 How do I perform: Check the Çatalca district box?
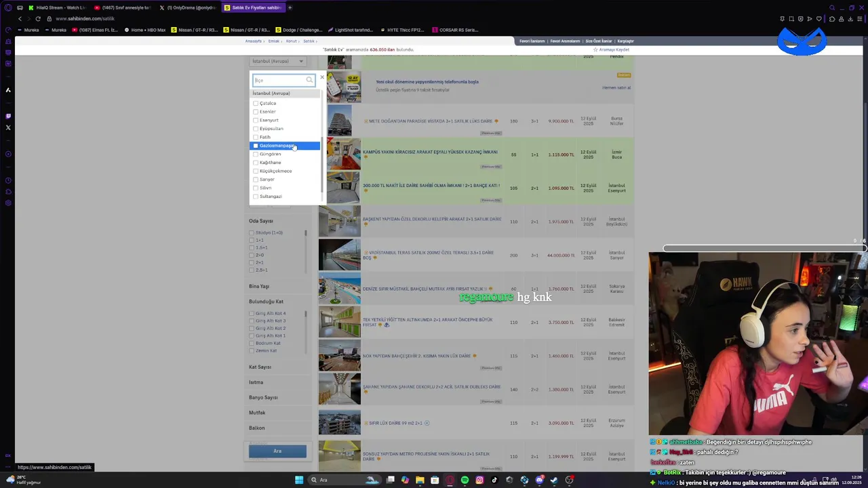(x=256, y=103)
